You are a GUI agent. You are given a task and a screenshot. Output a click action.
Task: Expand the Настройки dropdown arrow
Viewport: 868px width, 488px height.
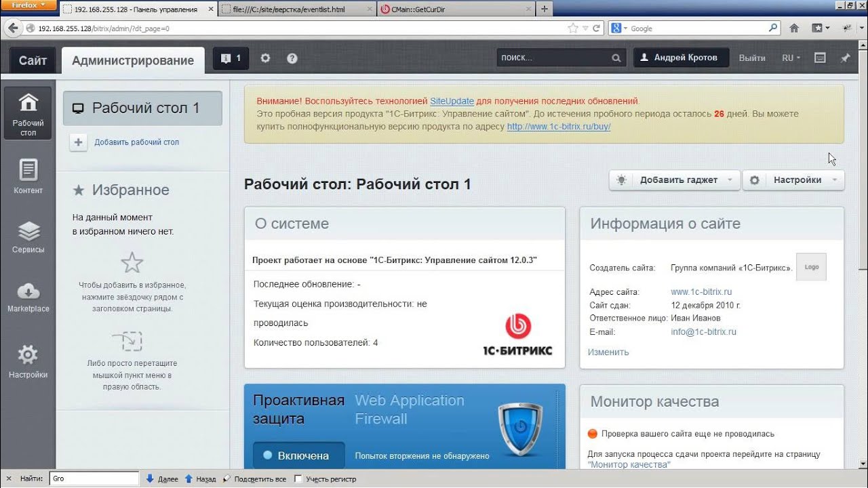(835, 180)
